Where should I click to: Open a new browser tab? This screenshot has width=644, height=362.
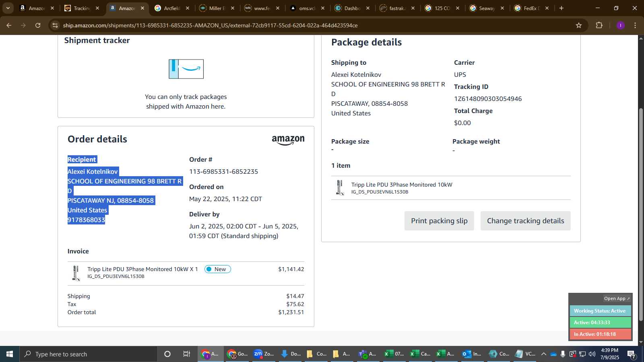[x=561, y=8]
